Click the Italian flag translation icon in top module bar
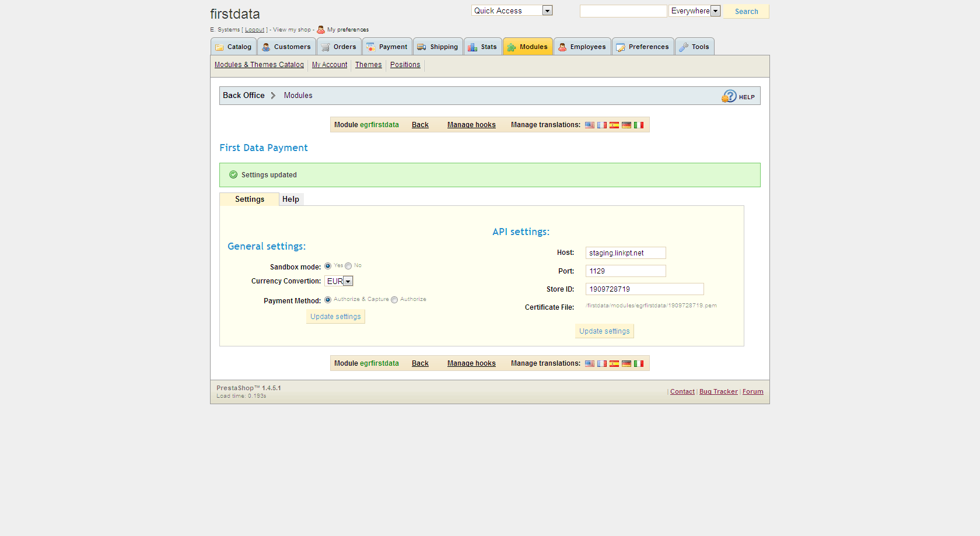Screen dimensions: 980x536 click(x=639, y=125)
